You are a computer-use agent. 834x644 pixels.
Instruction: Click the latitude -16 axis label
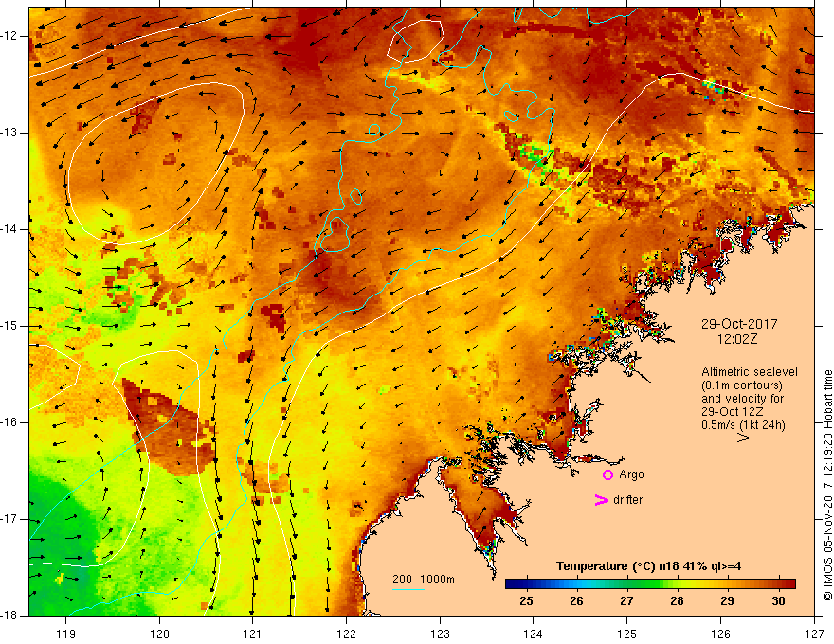(10, 422)
